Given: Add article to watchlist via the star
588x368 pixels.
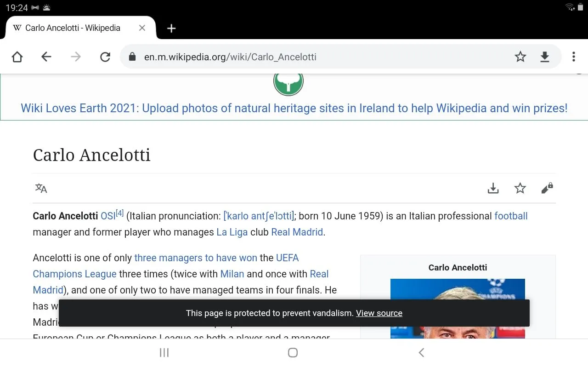Looking at the screenshot, I should (x=520, y=188).
